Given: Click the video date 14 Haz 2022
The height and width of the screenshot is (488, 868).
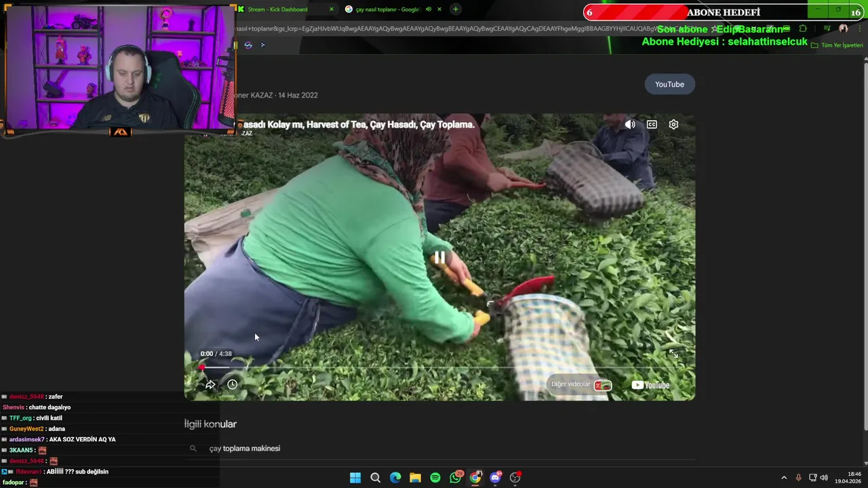Looking at the screenshot, I should [298, 96].
